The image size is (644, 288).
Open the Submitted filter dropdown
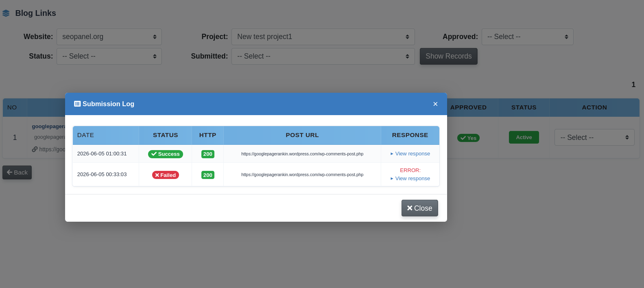323,56
